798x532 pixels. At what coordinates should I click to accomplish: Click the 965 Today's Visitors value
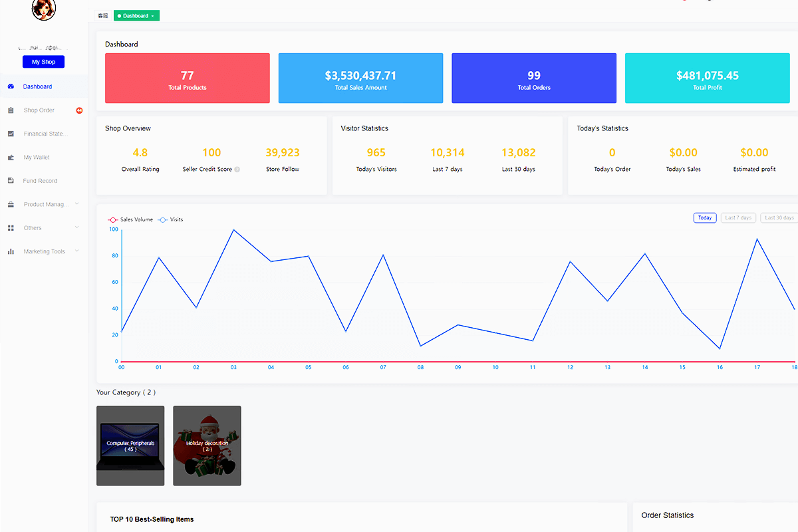pos(376,153)
